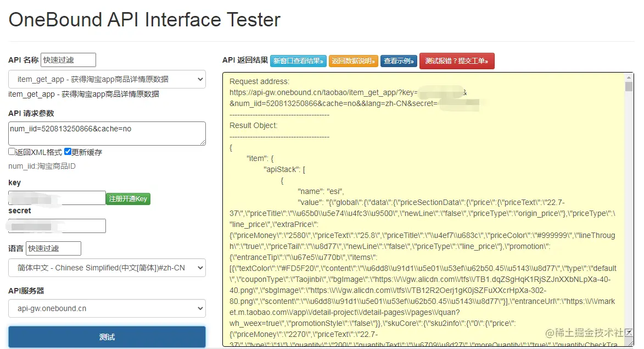
Task: Click the "Result Object:" text line
Action: [254, 125]
